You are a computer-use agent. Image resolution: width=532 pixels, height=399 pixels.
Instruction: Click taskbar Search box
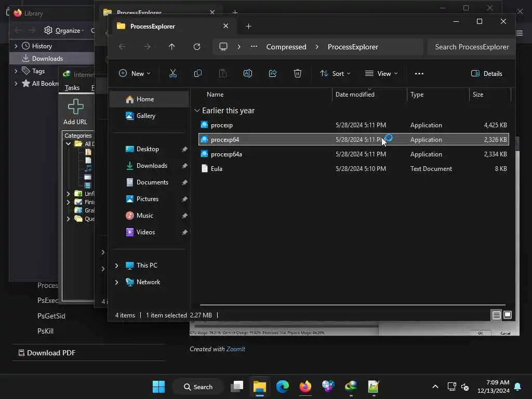198,387
